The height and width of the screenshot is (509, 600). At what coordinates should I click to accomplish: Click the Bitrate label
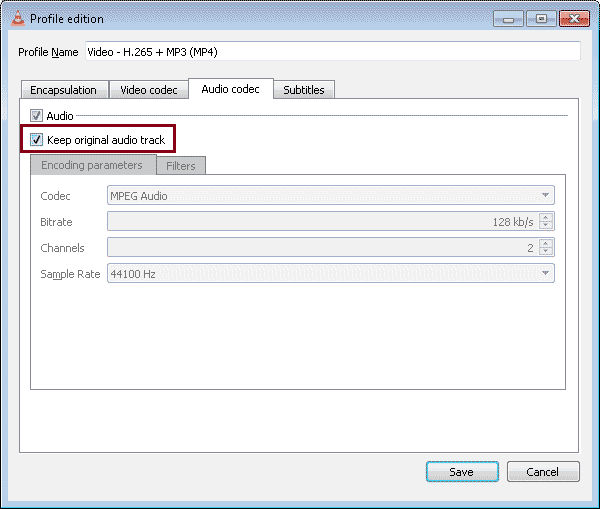[x=56, y=222]
